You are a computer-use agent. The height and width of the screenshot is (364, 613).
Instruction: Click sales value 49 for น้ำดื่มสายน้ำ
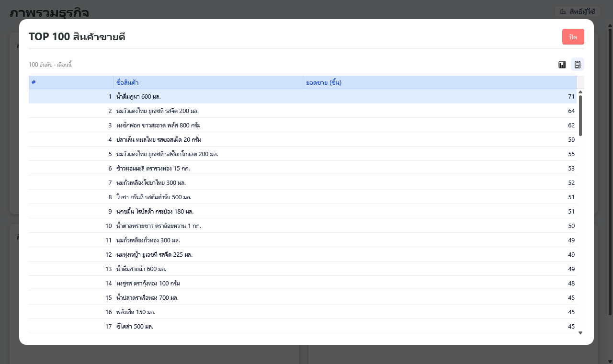click(571, 269)
